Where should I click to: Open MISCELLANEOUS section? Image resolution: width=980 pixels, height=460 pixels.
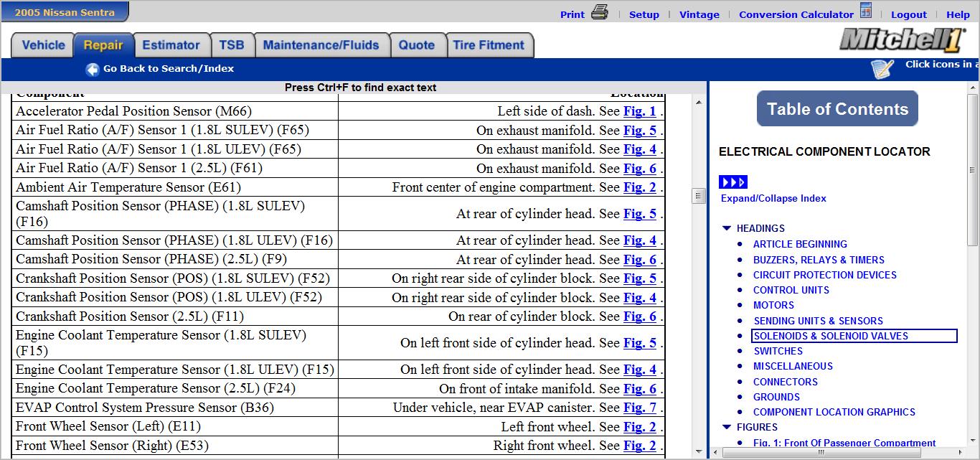pyautogui.click(x=793, y=366)
